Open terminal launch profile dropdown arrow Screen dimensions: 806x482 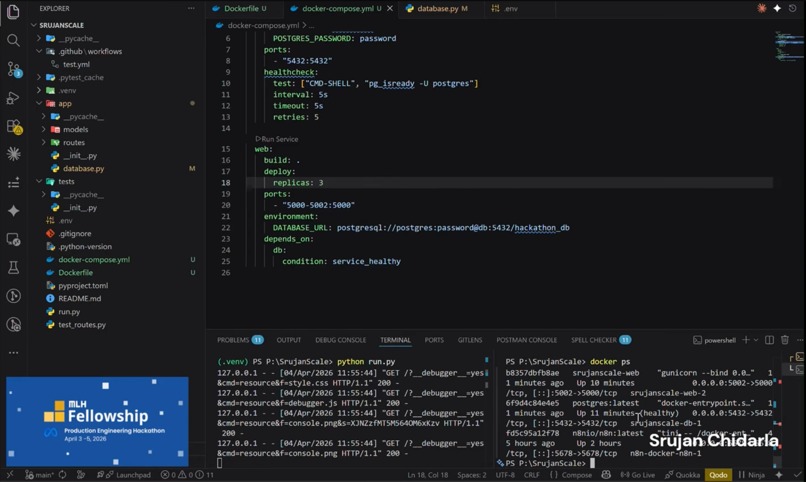click(x=756, y=340)
